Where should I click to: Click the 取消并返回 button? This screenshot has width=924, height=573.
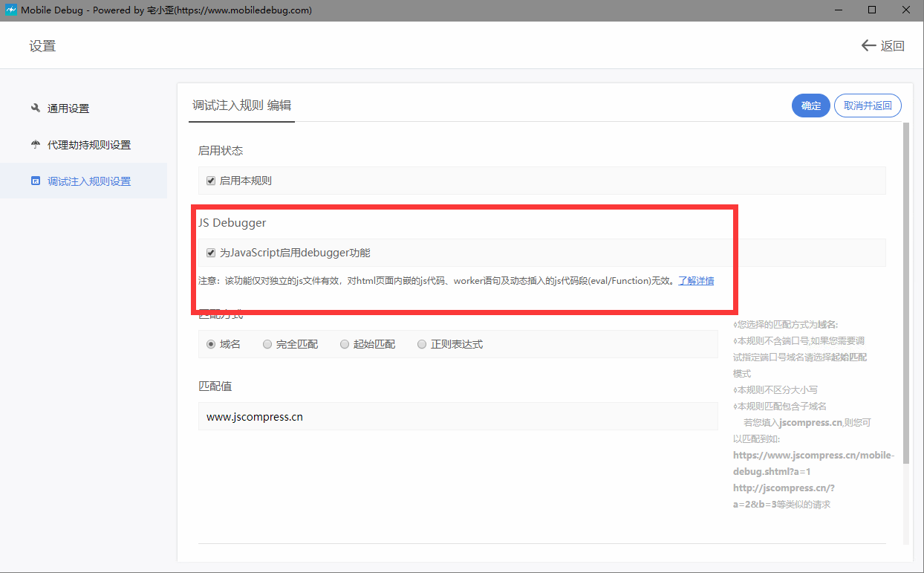tap(868, 106)
